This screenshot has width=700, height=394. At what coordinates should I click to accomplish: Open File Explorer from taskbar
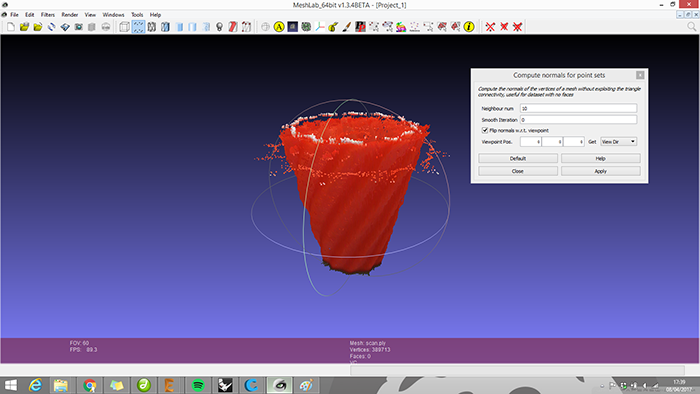pos(61,385)
